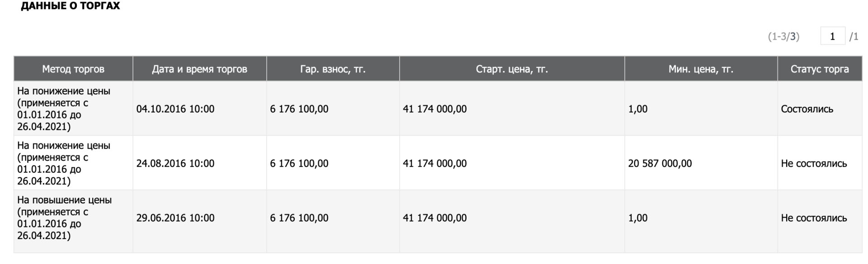
Task: Click the minimum price 20 587 000,00 cell
Action: tap(660, 164)
